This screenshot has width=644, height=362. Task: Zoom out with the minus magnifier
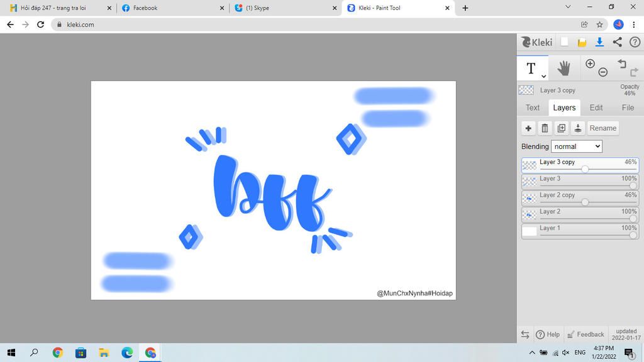click(x=603, y=72)
